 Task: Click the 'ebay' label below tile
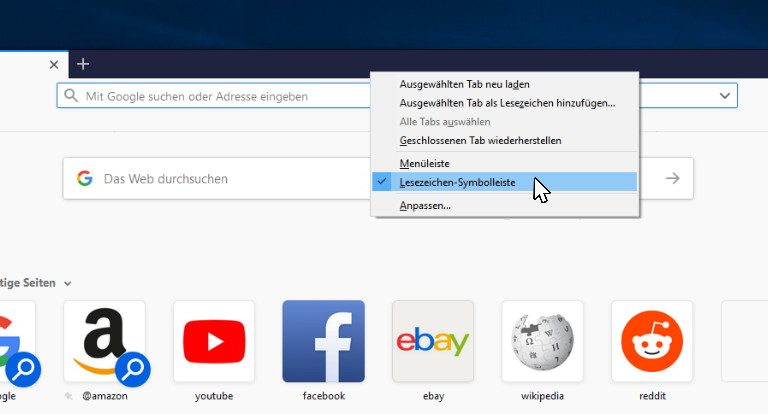[433, 396]
